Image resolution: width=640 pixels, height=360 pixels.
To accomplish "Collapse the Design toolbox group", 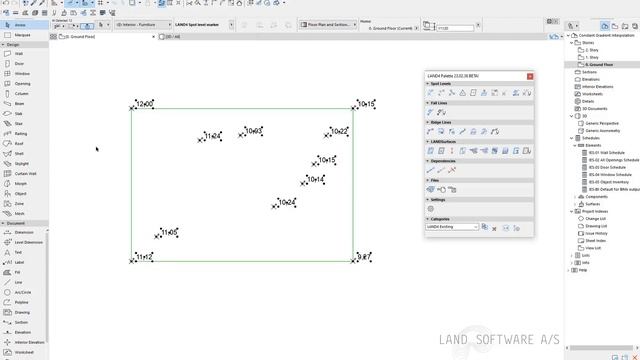I will pyautogui.click(x=3, y=44).
